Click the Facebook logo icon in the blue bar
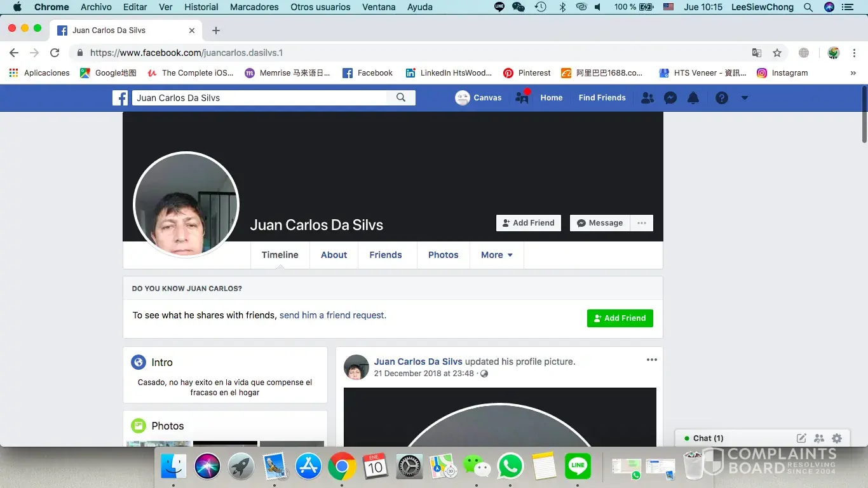The image size is (868, 488). (x=120, y=98)
